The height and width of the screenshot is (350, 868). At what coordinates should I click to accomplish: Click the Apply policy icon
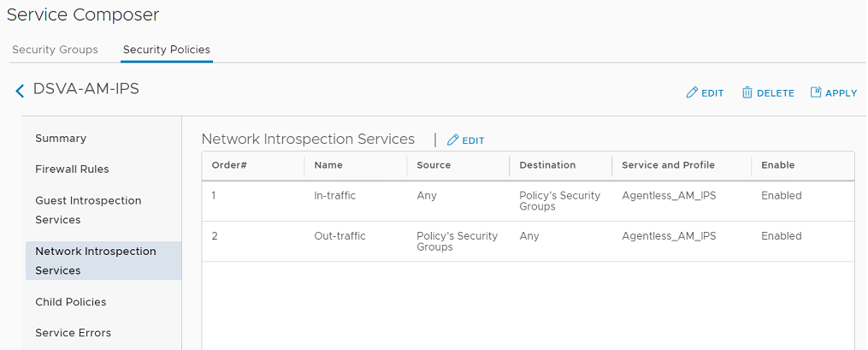[x=816, y=93]
